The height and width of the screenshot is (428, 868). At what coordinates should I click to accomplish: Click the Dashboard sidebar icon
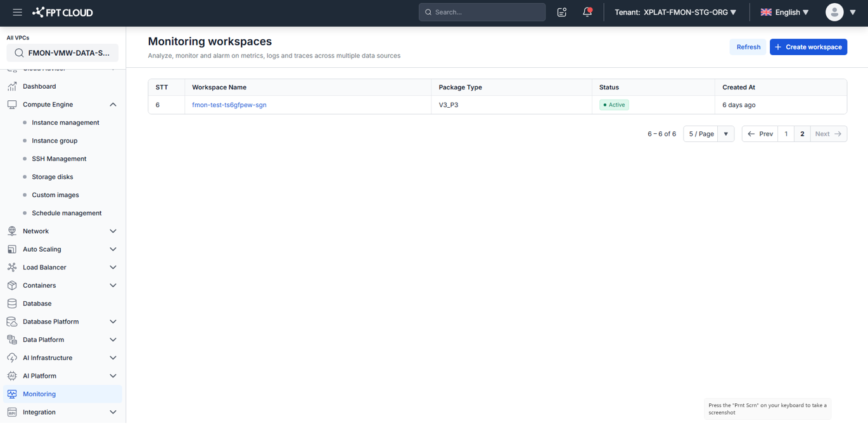12,86
